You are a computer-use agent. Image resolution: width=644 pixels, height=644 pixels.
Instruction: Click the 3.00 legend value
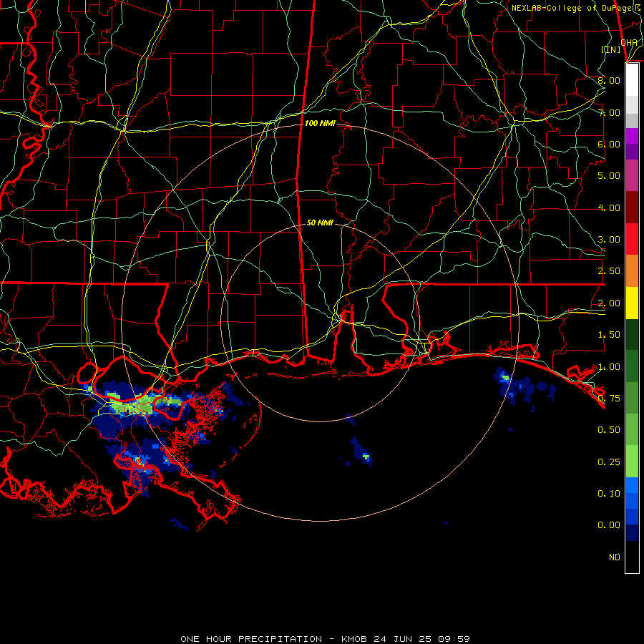click(x=609, y=240)
